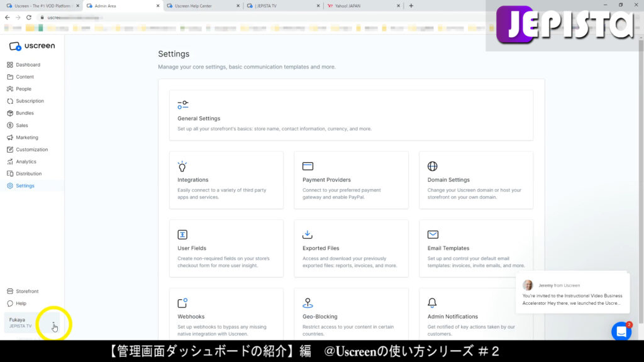Open the Analytics menu item
Viewport: 644px width, 362px height.
(26, 162)
